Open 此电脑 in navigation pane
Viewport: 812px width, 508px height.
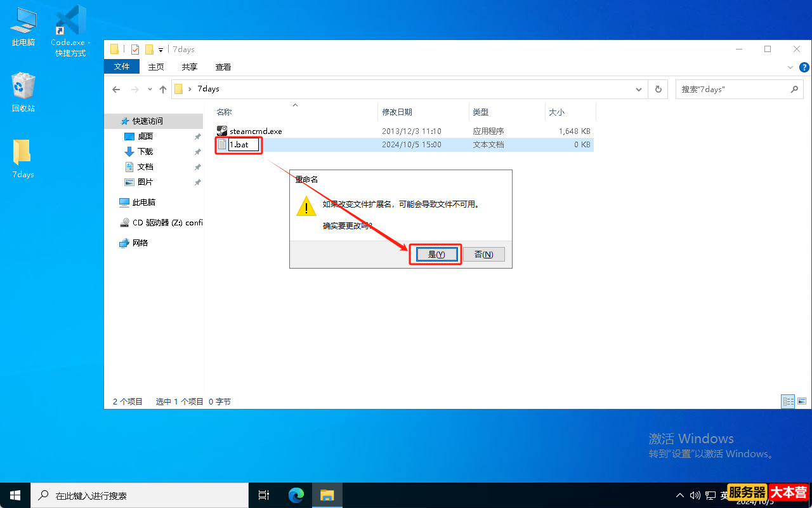[x=143, y=202]
